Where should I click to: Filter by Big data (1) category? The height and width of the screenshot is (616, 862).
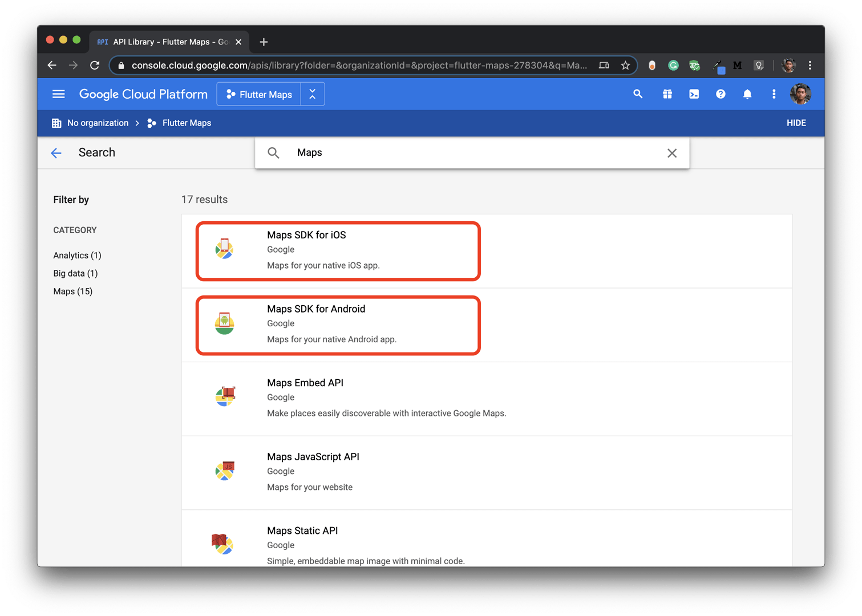click(75, 273)
